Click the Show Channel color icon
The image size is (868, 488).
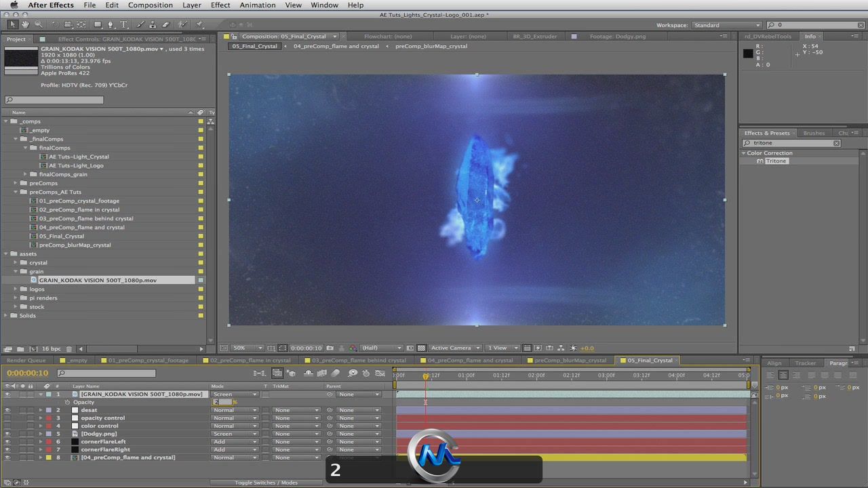pos(353,348)
